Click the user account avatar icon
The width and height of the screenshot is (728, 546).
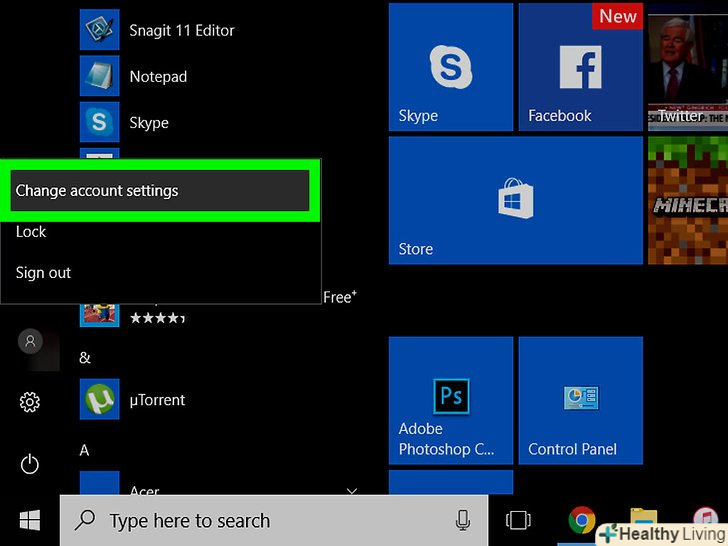pos(30,341)
